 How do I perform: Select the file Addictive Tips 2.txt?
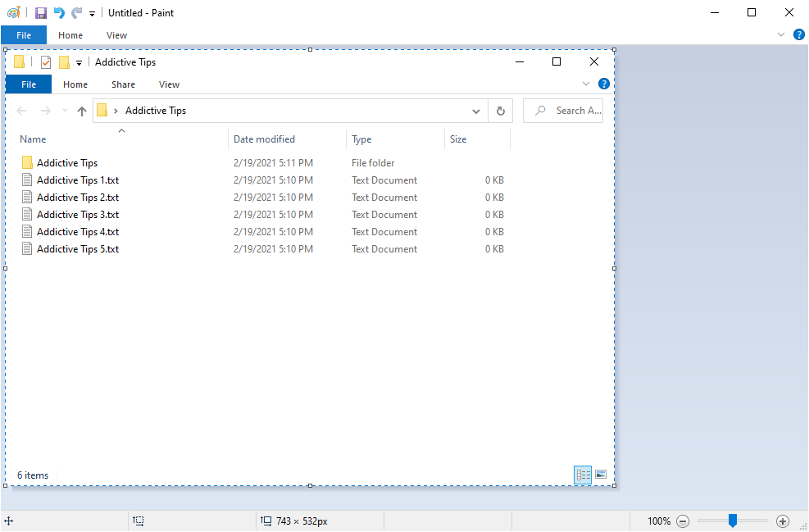click(x=263, y=197)
